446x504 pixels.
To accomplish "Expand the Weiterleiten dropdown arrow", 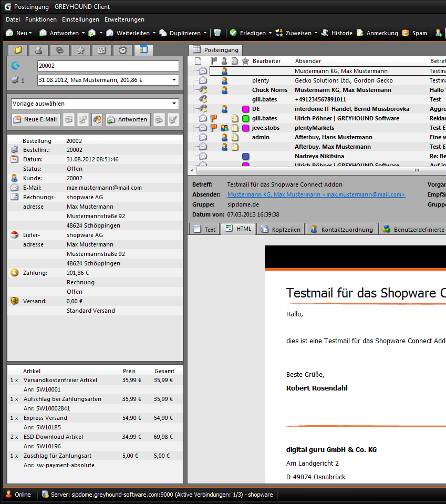I will 154,33.
